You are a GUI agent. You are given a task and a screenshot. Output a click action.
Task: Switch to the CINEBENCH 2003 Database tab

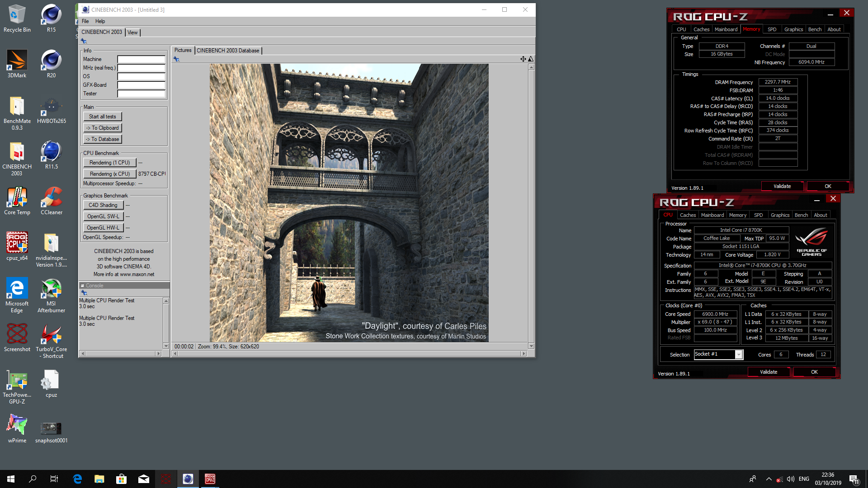(x=228, y=51)
